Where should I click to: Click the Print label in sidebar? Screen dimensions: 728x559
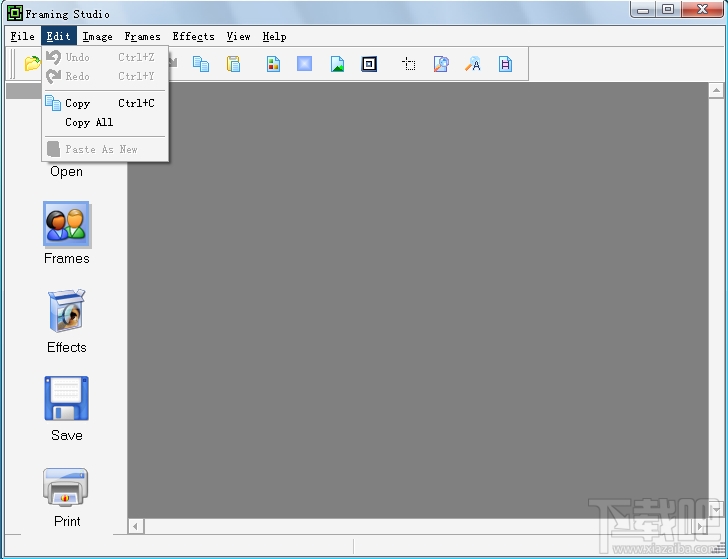click(x=67, y=521)
